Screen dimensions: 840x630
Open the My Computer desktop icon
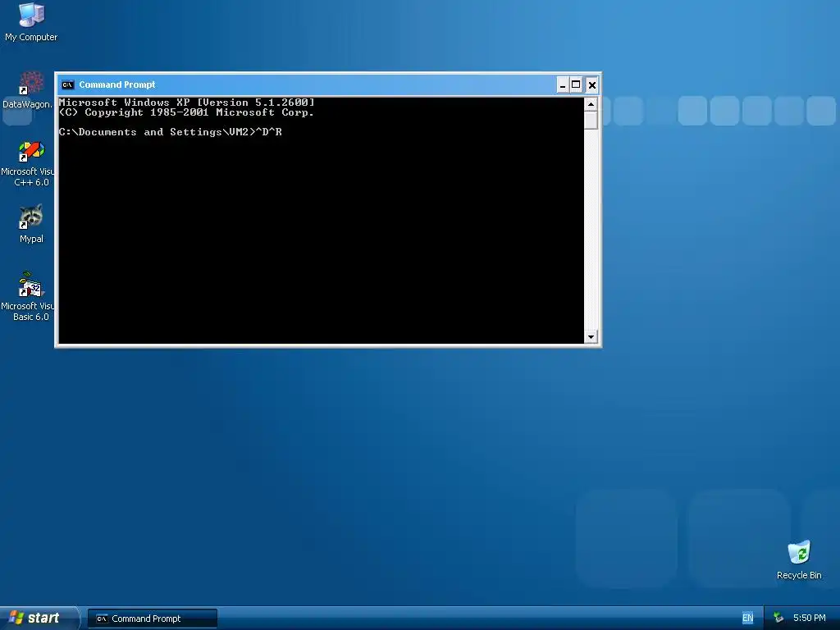click(31, 21)
